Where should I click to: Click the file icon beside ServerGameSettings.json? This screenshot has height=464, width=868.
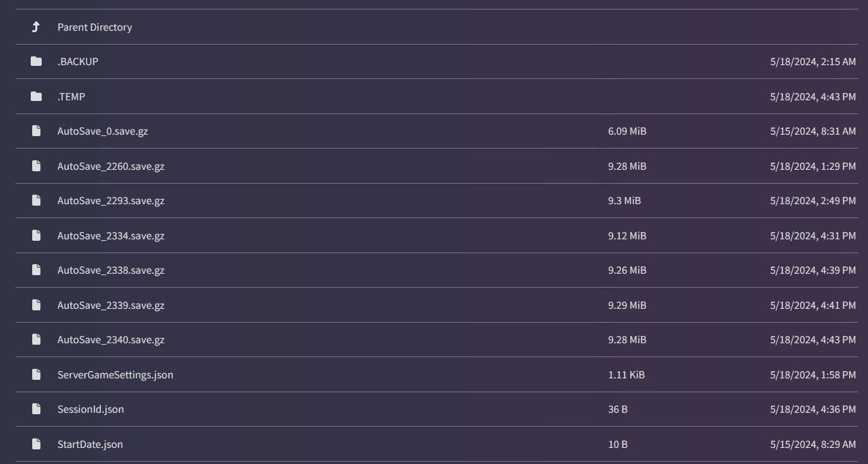coord(36,374)
